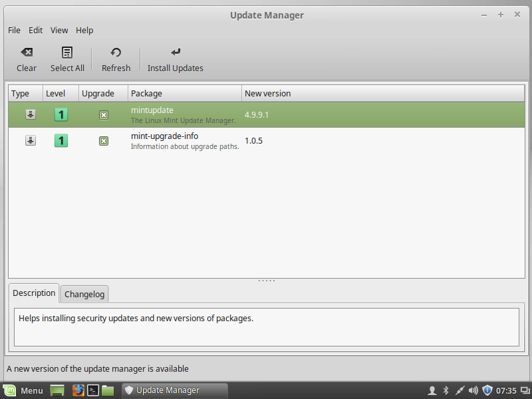Click the user icon in the system tray

[x=432, y=390]
